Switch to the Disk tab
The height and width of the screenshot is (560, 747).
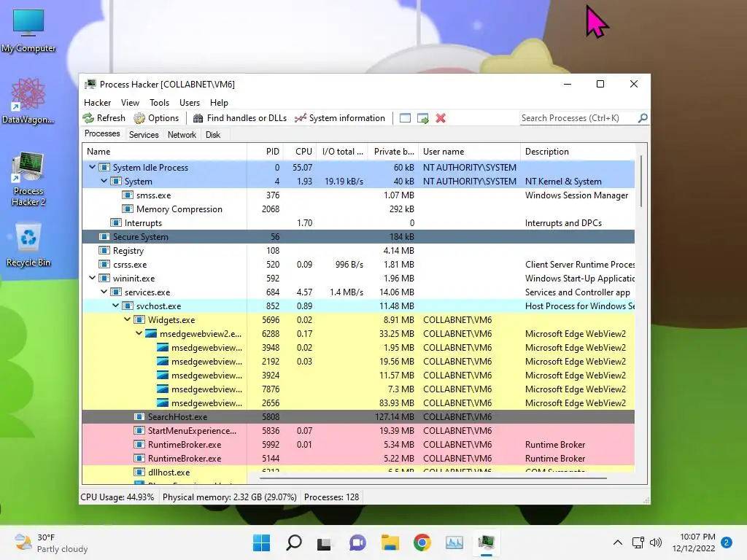pos(213,135)
